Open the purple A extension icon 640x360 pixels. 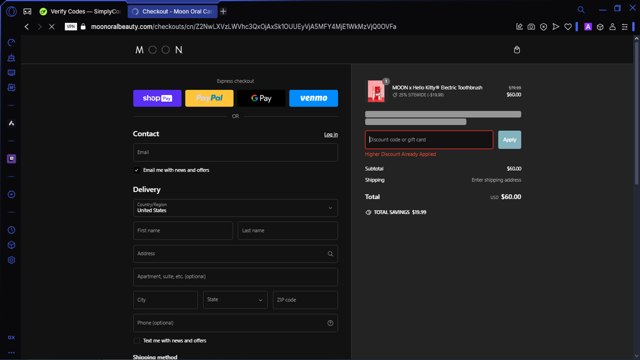pos(588,27)
